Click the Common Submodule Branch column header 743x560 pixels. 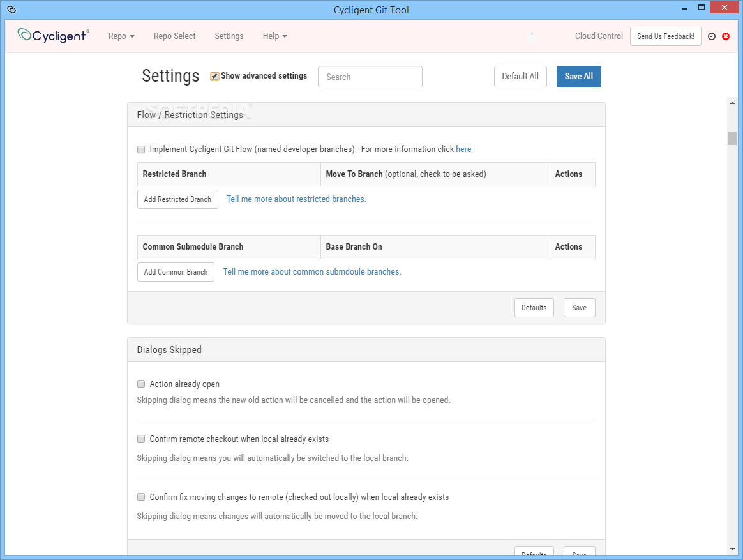click(229, 246)
